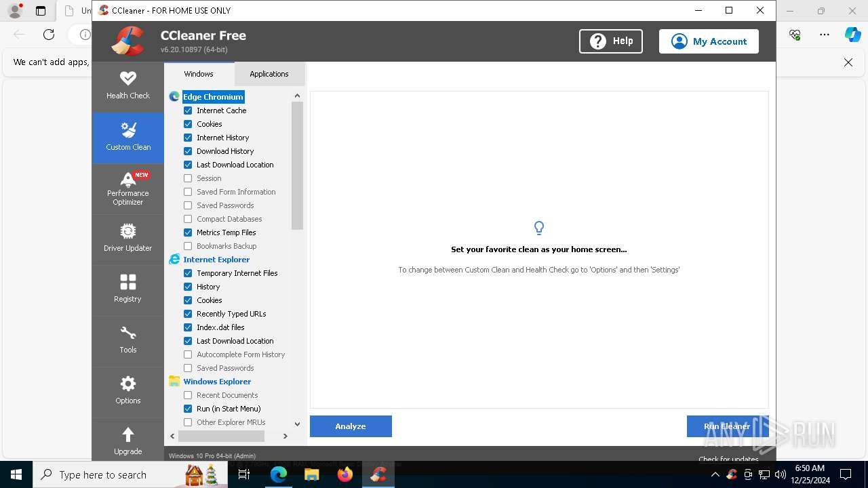The height and width of the screenshot is (488, 868).
Task: Click scroll down arrow in cleaning list
Action: (297, 424)
